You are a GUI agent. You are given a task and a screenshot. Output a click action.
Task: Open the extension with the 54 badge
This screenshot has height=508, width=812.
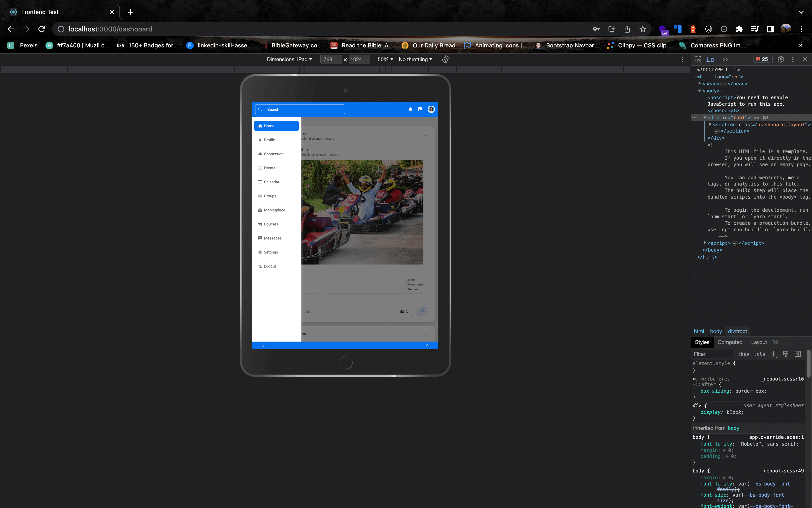pos(663,30)
